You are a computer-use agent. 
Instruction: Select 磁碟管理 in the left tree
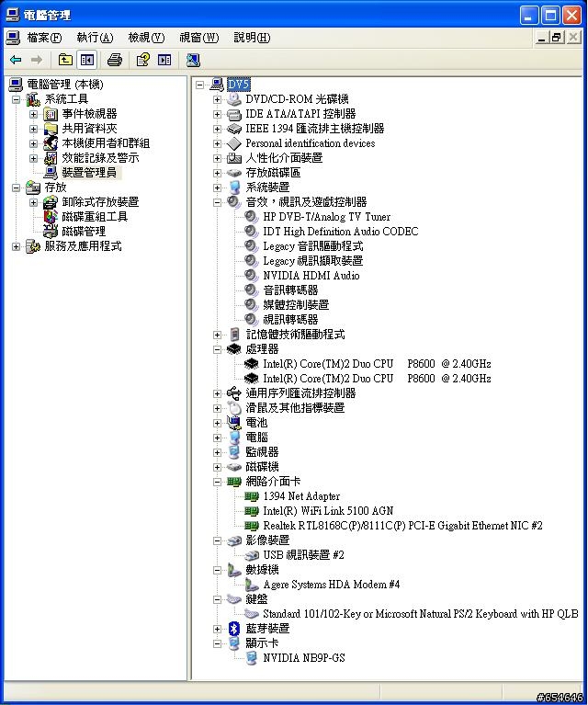(x=84, y=232)
